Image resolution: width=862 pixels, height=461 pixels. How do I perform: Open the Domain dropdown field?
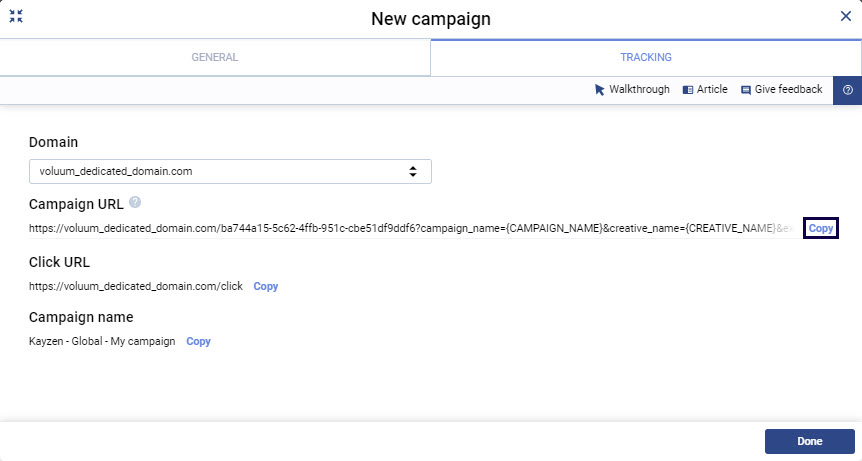[230, 171]
